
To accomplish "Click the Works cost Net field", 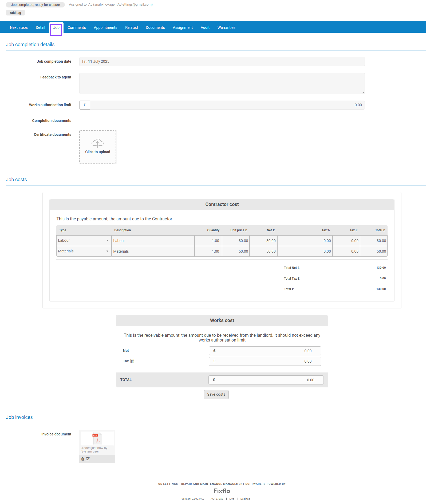I will [x=265, y=351].
